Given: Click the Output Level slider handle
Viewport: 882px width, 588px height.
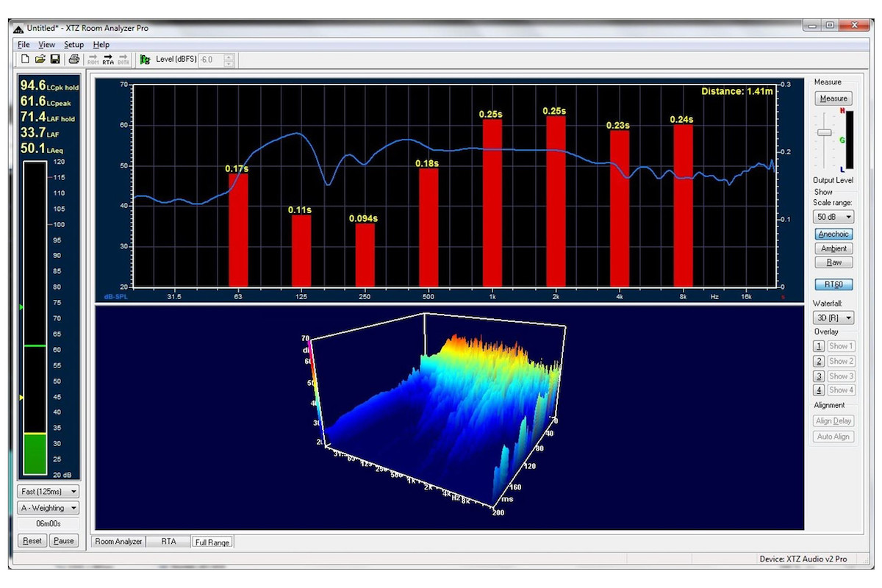Looking at the screenshot, I should tap(825, 132).
